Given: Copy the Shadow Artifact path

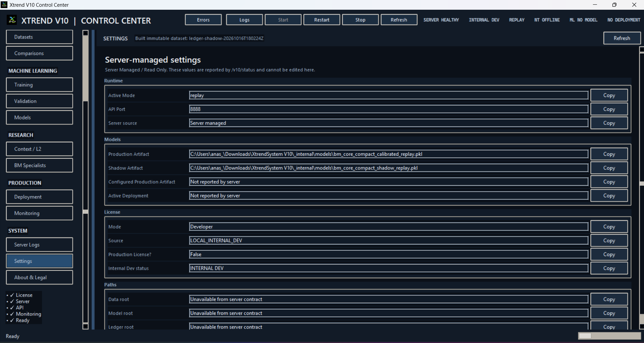Looking at the screenshot, I should (609, 168).
